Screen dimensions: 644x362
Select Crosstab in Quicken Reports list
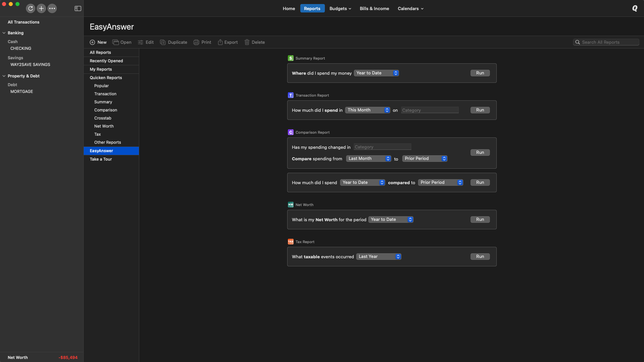point(103,118)
